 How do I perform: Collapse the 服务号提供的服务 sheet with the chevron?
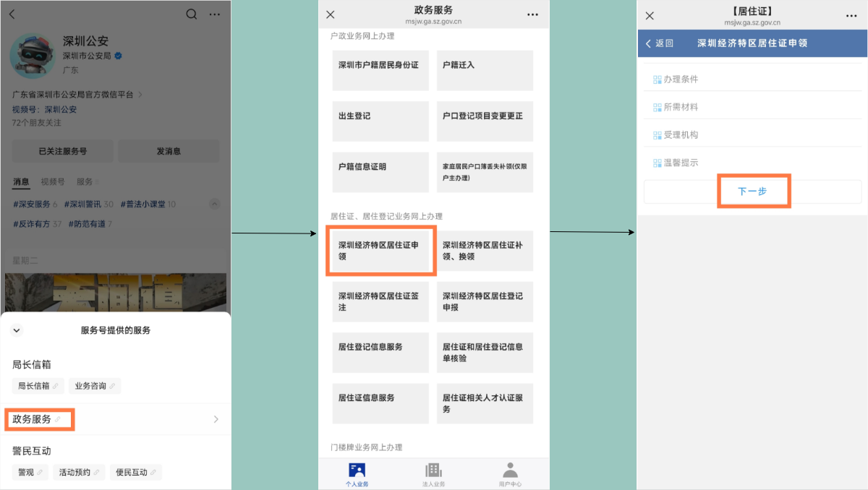[17, 330]
